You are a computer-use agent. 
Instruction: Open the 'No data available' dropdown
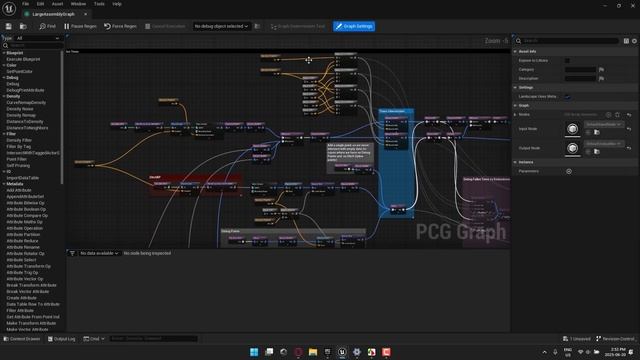99,253
